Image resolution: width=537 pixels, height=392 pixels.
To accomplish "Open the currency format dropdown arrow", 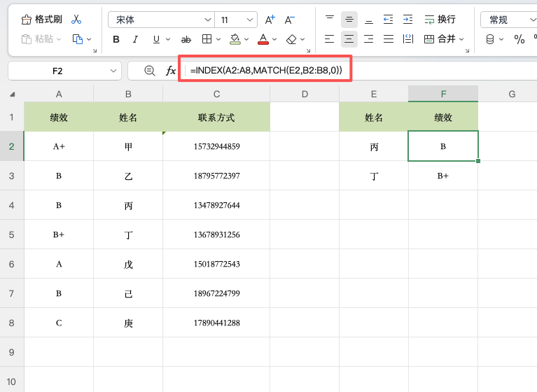I will click(x=501, y=39).
